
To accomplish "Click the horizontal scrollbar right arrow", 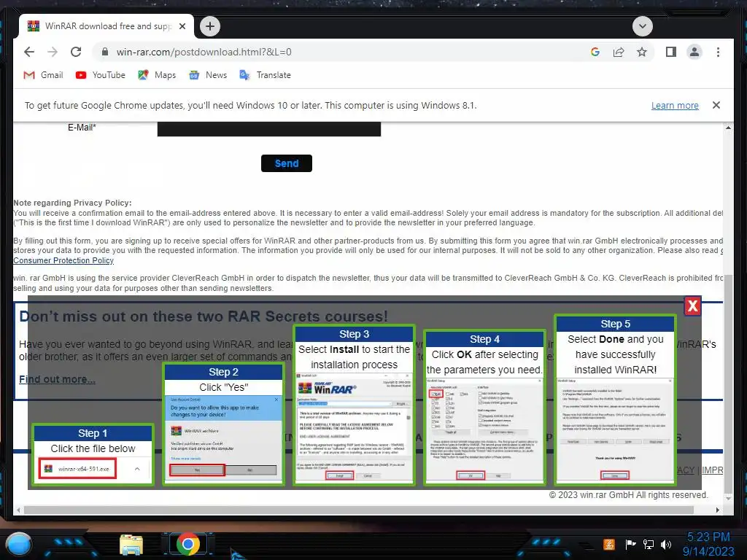I will point(718,510).
